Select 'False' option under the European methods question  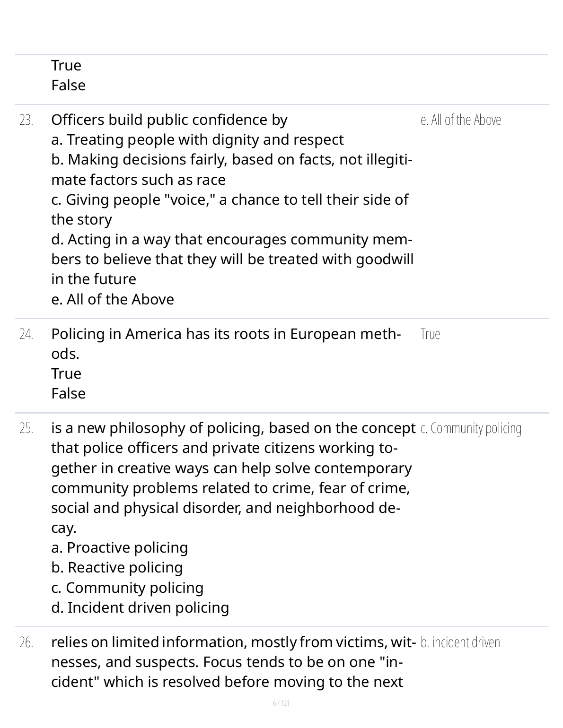pyautogui.click(x=69, y=394)
